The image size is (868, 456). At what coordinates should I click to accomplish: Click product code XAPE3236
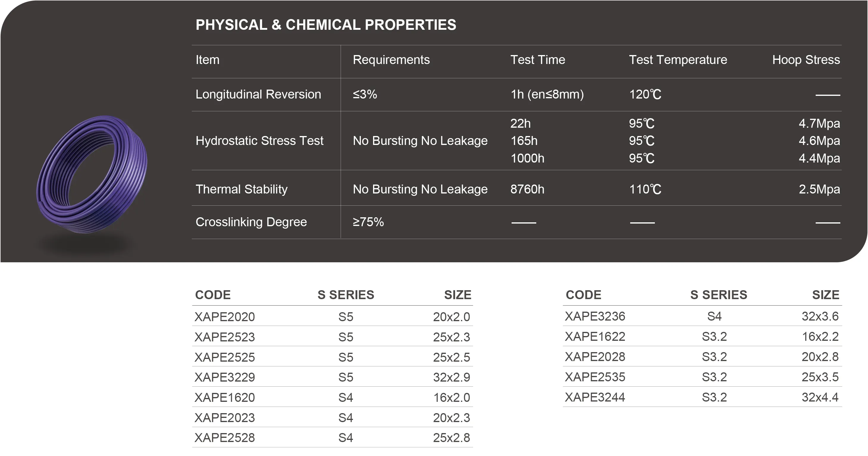click(x=595, y=316)
